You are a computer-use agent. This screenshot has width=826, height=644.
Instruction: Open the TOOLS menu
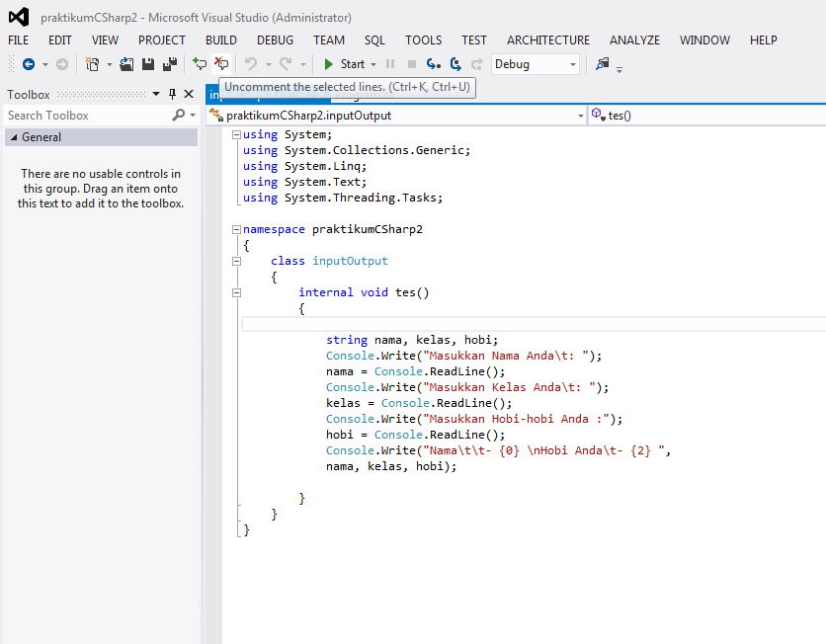(423, 40)
